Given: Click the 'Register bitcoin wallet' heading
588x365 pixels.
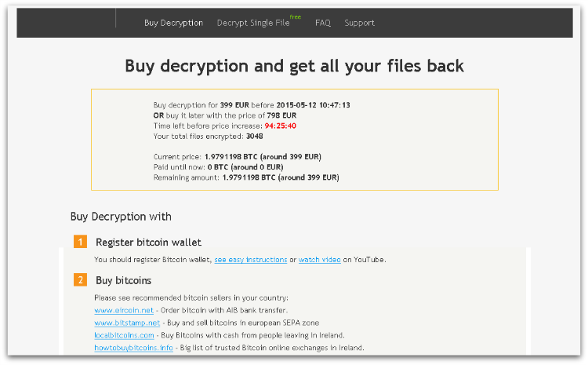Looking at the screenshot, I should [x=148, y=243].
